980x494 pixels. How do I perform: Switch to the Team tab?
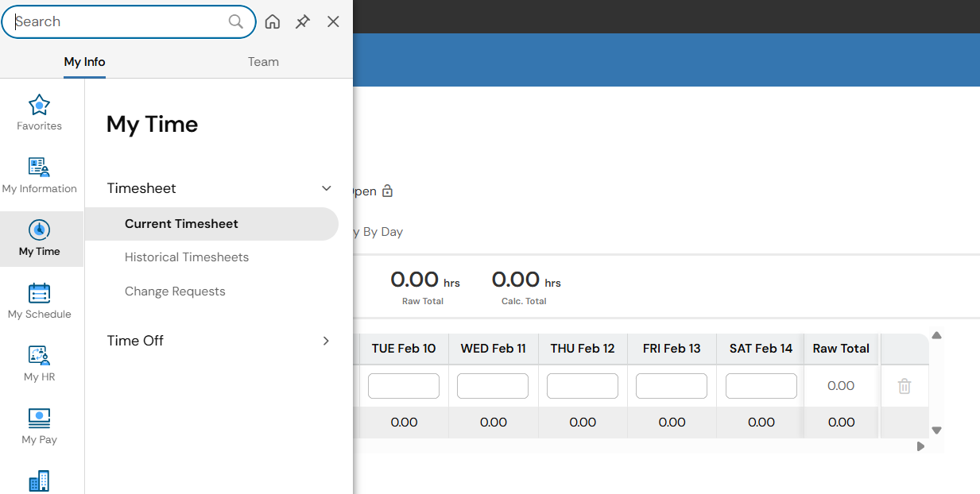click(263, 62)
